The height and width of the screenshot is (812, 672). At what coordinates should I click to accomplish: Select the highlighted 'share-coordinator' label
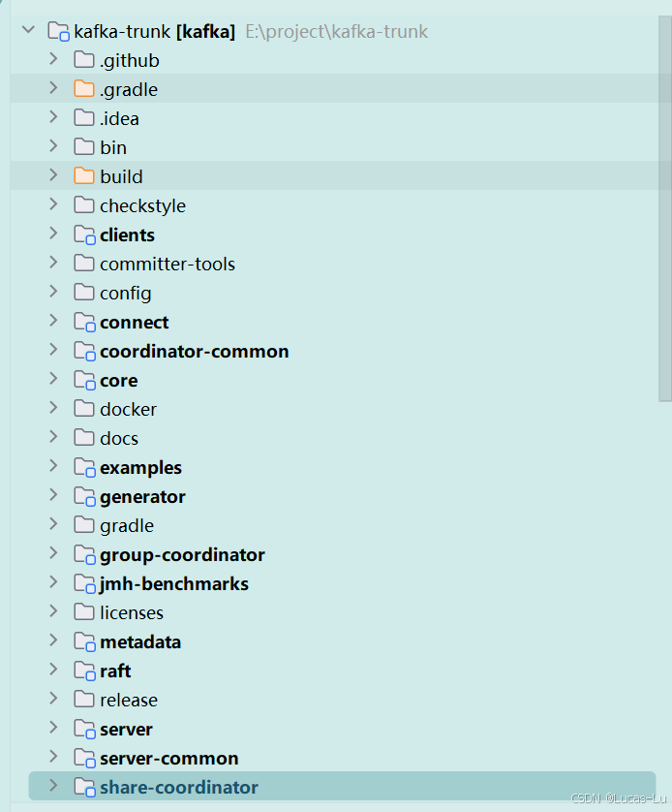pyautogui.click(x=179, y=788)
